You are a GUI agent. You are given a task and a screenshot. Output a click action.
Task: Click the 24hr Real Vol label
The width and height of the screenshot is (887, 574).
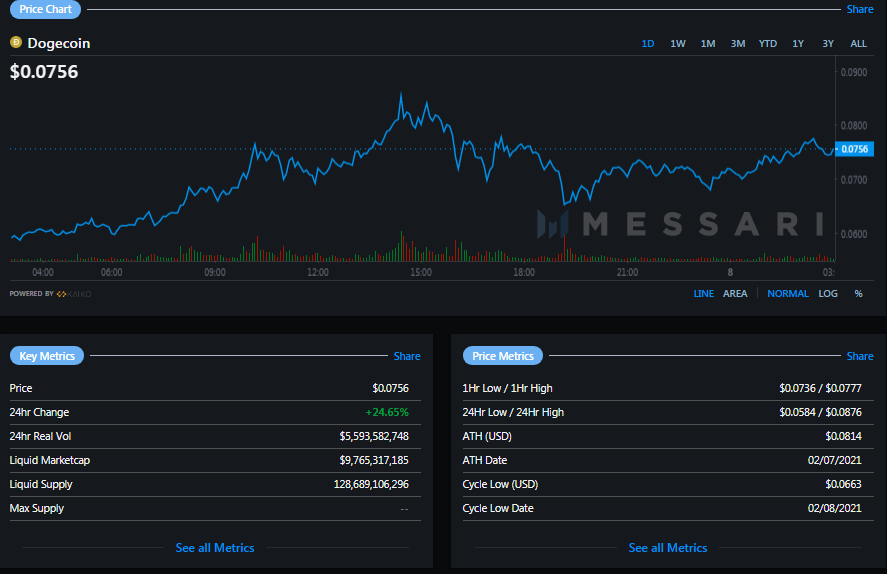tap(40, 436)
